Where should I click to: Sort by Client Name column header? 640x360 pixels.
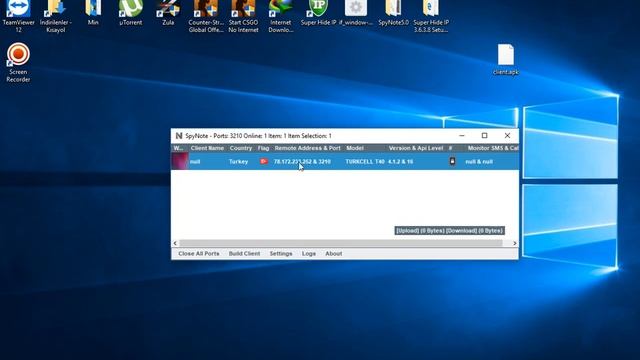pyautogui.click(x=207, y=148)
